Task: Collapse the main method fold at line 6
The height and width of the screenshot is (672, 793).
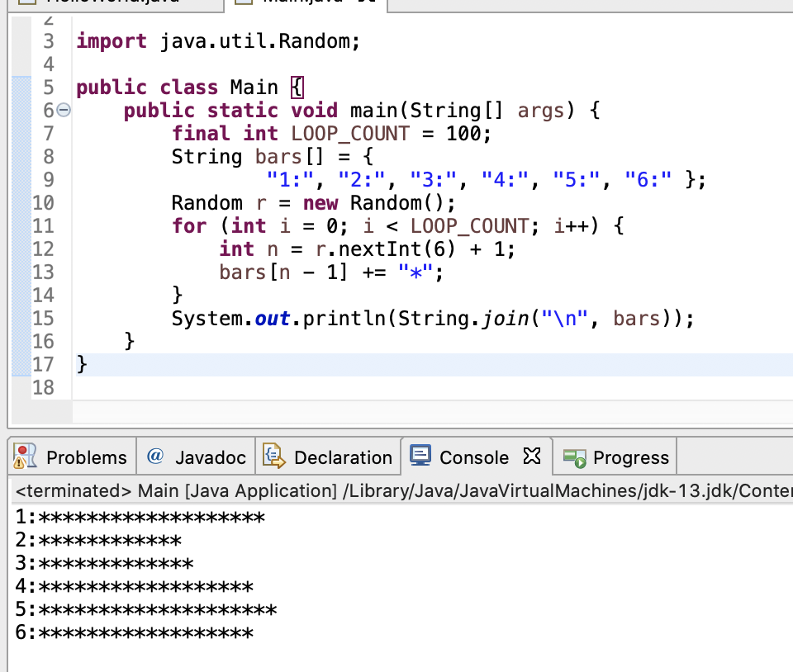Action: [64, 110]
